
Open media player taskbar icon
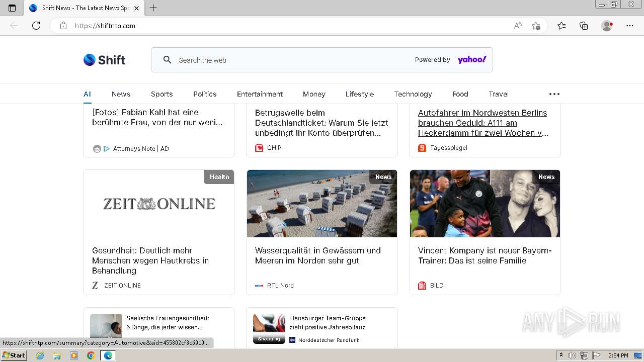(74, 355)
